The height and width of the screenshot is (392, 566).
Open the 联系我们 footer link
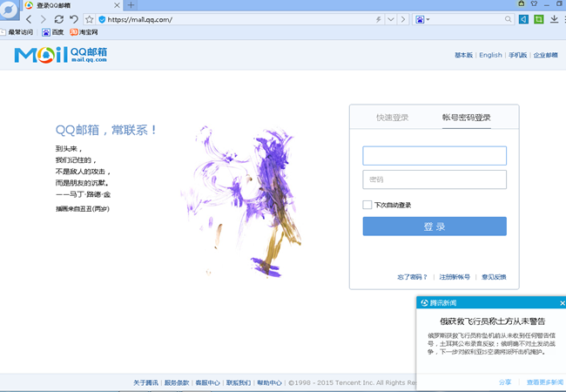coord(239,382)
